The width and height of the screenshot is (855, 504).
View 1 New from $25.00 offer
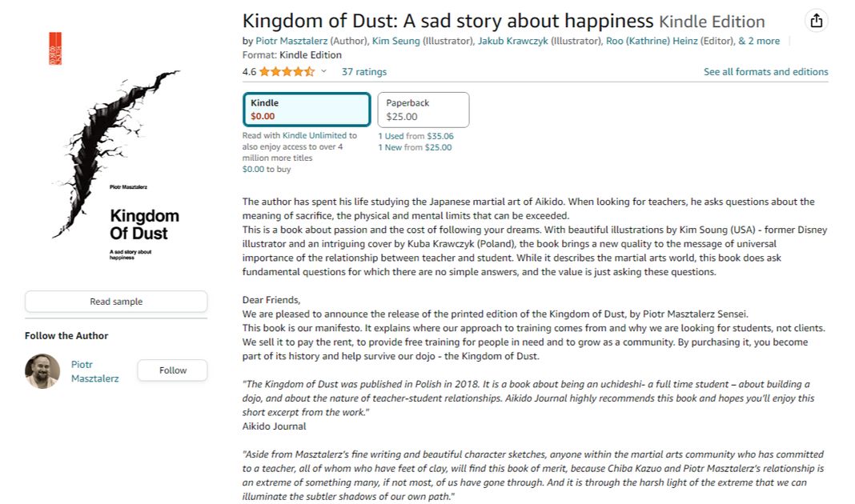[x=415, y=147]
